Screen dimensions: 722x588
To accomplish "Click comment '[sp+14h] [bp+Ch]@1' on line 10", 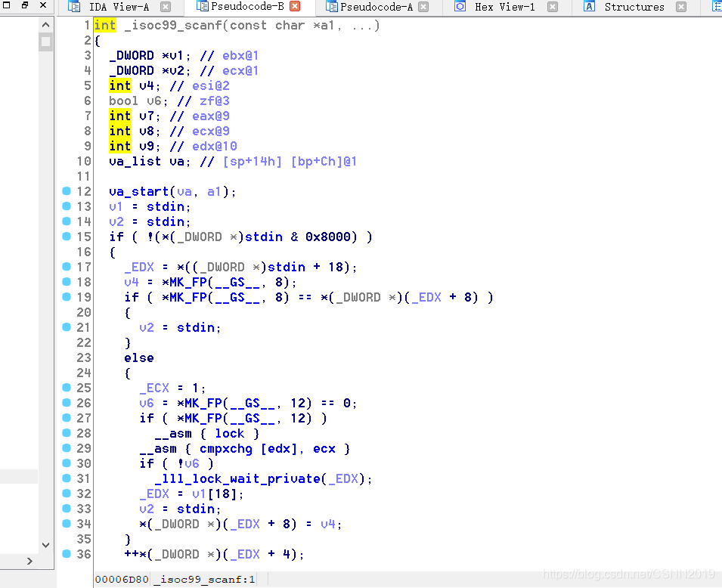I will (x=290, y=162).
